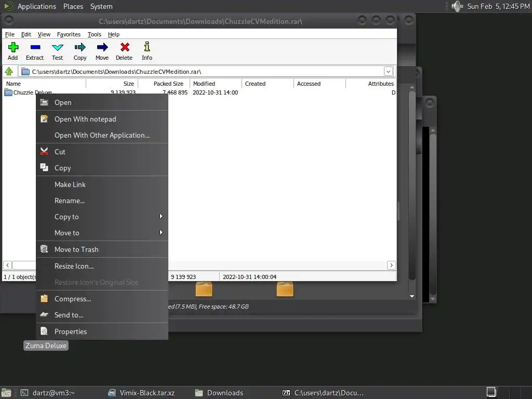Click status bar timestamp 2022-10-31 14:00:04

[249, 277]
